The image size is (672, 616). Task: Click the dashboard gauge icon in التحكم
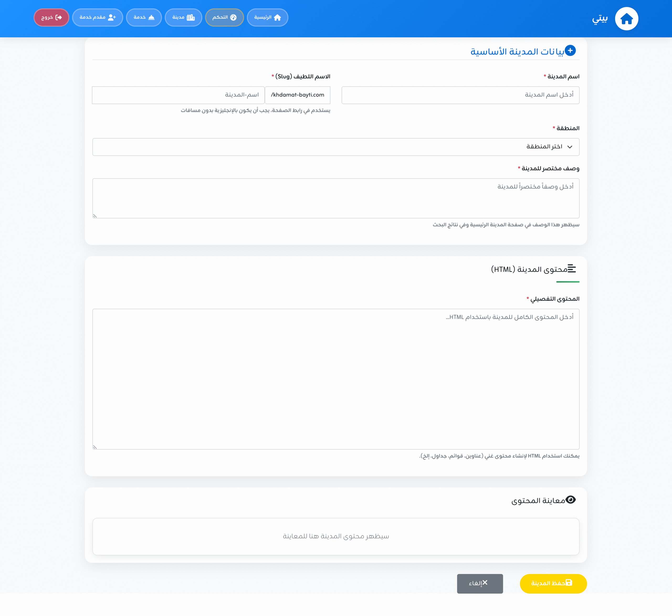233,17
